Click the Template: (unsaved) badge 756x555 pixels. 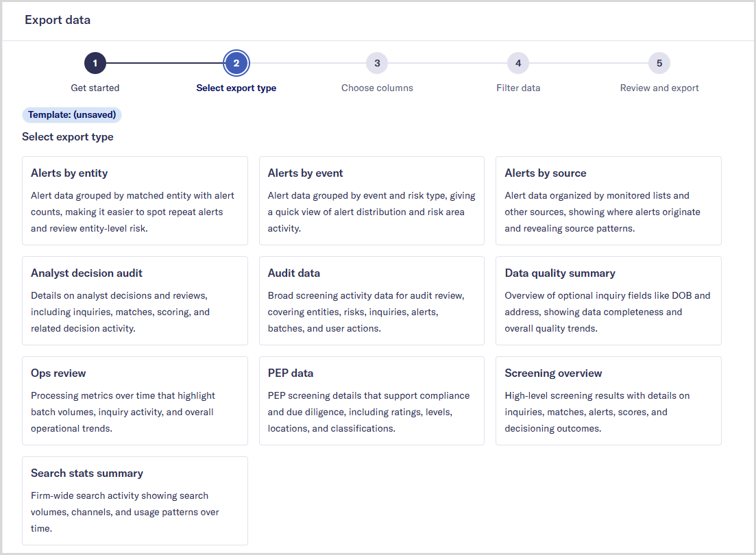pos(72,114)
